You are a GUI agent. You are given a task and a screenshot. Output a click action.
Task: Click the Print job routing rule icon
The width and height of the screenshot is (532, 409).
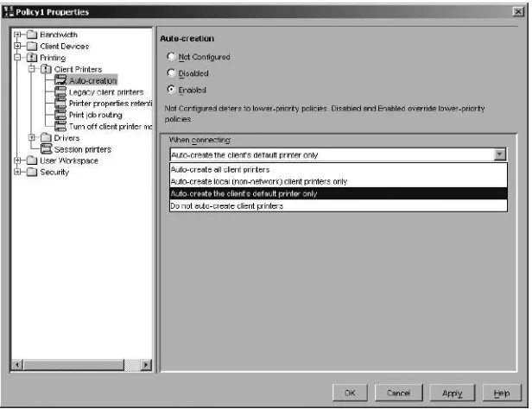click(60, 115)
